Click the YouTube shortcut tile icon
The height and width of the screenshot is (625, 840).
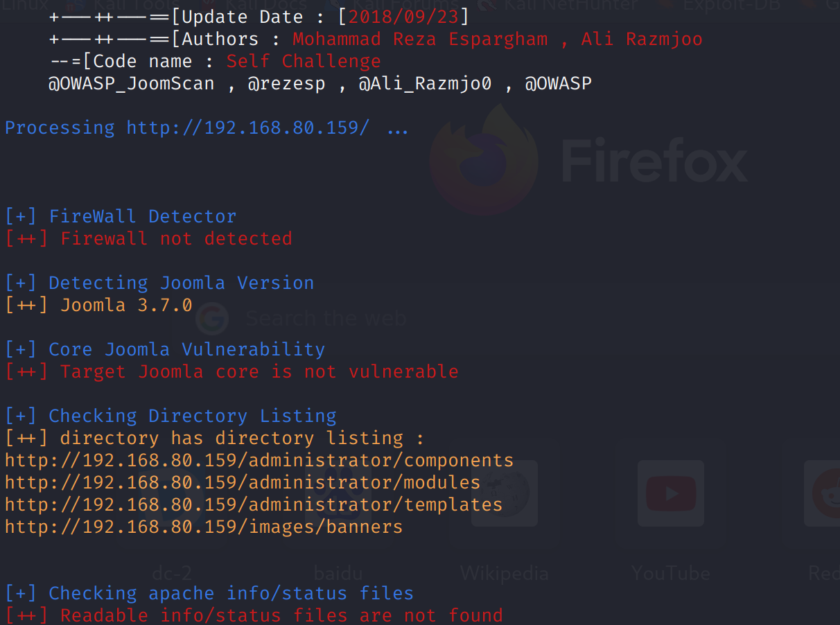pos(670,495)
